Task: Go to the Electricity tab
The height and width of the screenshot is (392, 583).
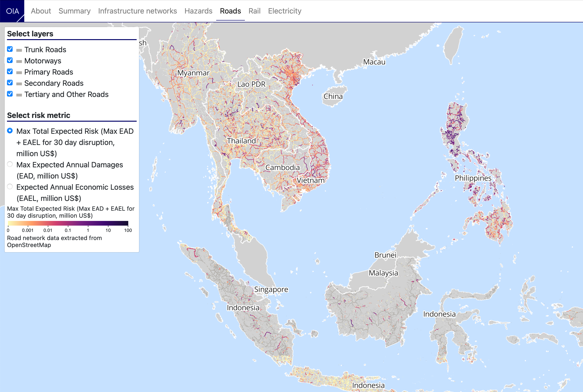Action: click(285, 11)
